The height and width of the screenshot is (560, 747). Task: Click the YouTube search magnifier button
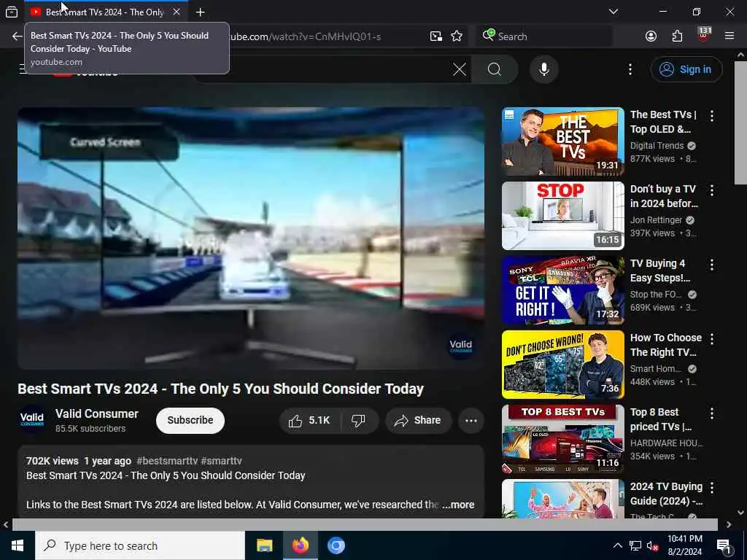click(495, 69)
